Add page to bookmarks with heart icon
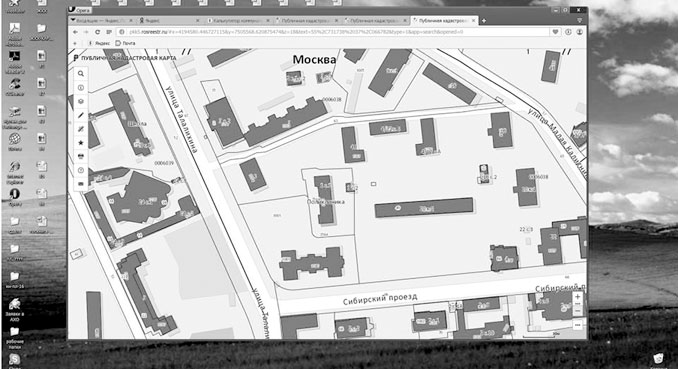 point(556,32)
